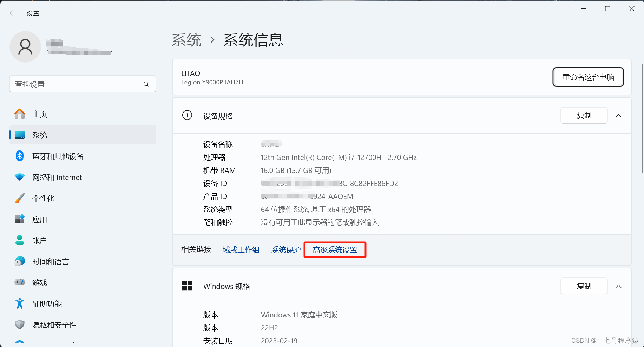Click the 产品 ID label
644x347 pixels.
pyautogui.click(x=215, y=197)
